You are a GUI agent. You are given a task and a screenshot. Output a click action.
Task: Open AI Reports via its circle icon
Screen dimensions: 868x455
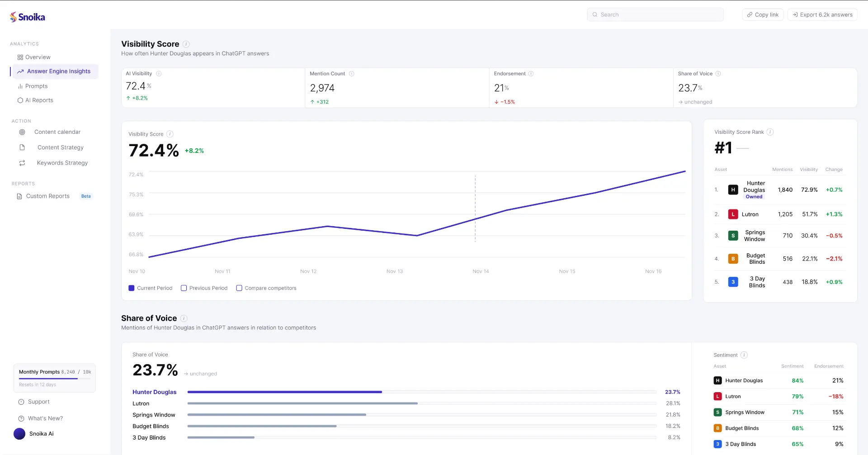(20, 100)
